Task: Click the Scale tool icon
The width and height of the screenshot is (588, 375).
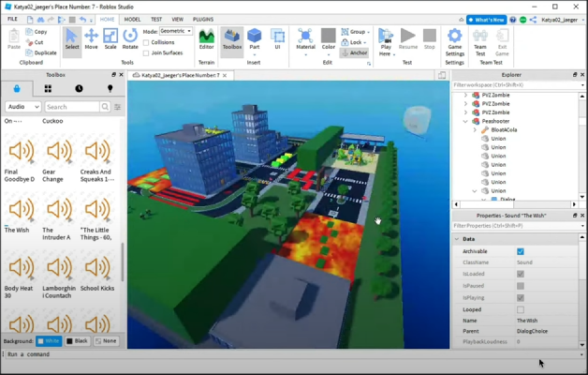Action: [x=110, y=38]
